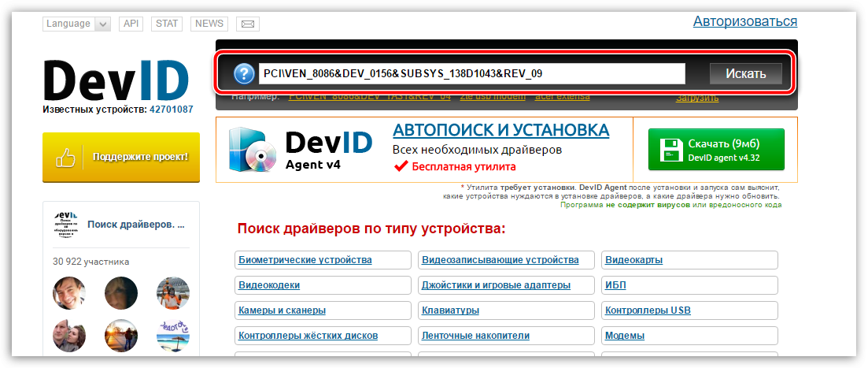This screenshot has height=368, width=868.
Task: Open the NEWS menu item
Action: pyautogui.click(x=209, y=24)
